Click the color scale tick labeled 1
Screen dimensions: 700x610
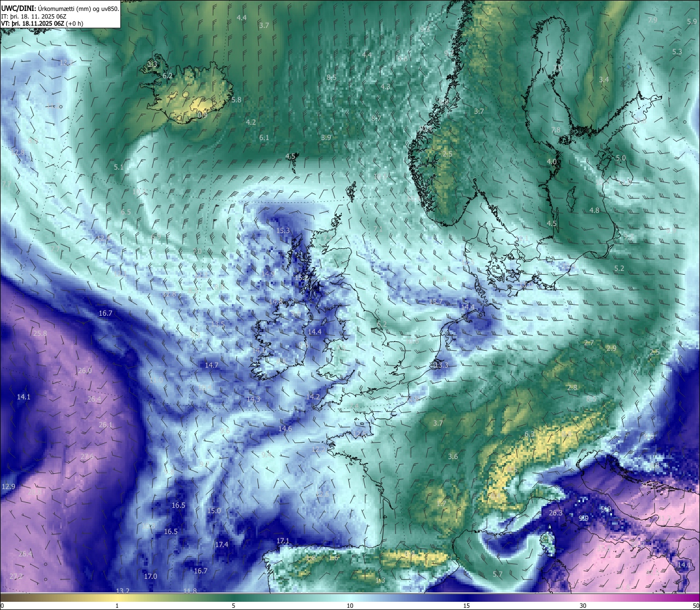pos(117,606)
